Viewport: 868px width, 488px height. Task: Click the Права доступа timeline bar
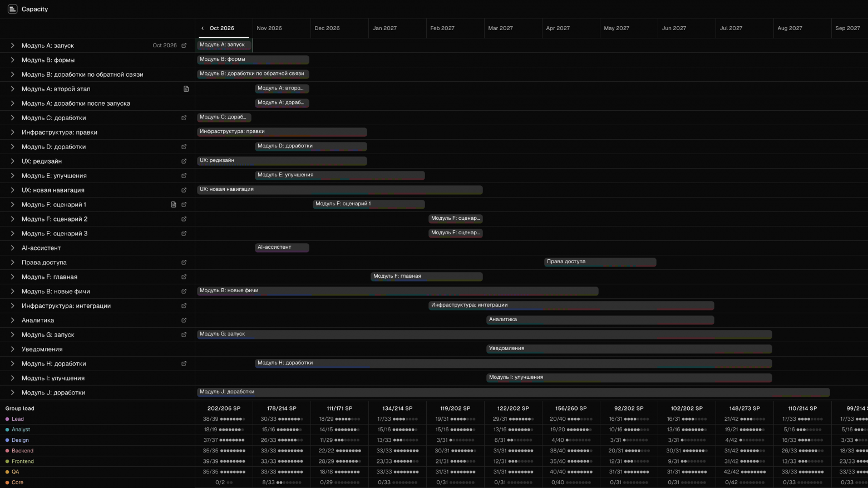point(600,262)
